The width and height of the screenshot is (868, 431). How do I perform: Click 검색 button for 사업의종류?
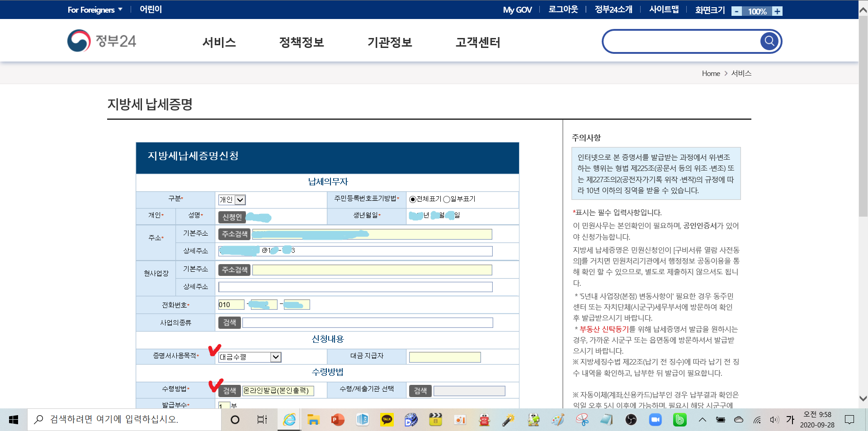pos(229,322)
